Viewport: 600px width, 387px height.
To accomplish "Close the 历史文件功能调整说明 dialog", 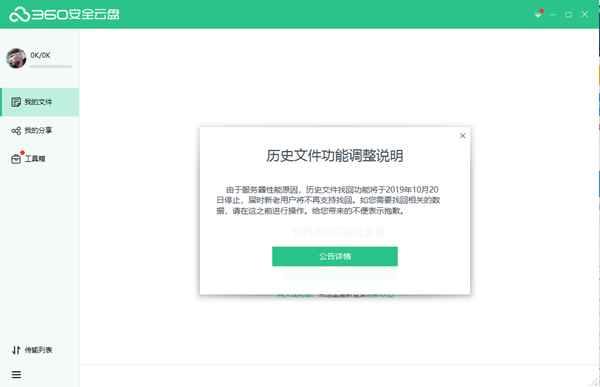I will 463,136.
